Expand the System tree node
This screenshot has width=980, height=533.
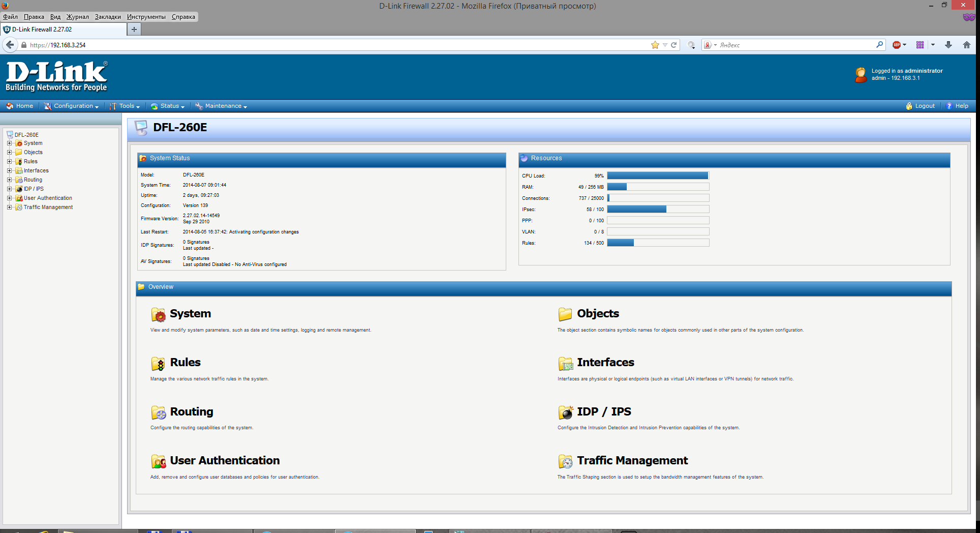(9, 143)
